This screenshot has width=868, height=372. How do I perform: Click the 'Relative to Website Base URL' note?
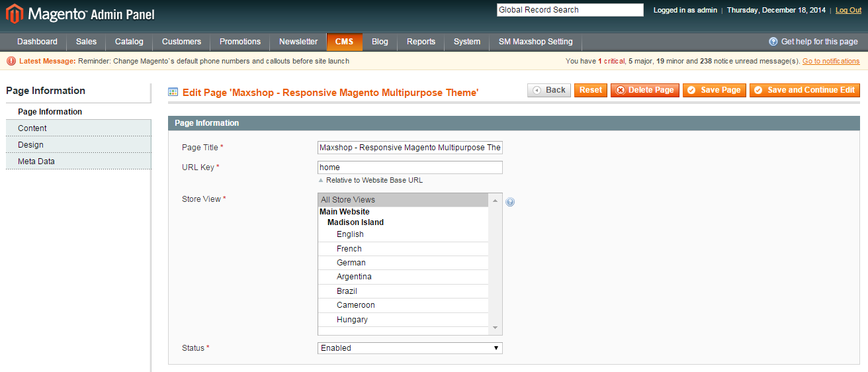[x=374, y=180]
